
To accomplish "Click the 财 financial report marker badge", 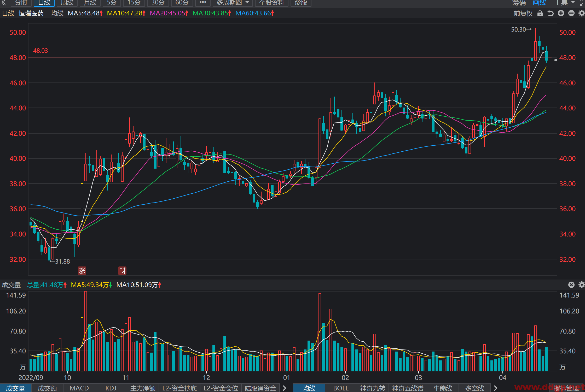I will 122,271.
